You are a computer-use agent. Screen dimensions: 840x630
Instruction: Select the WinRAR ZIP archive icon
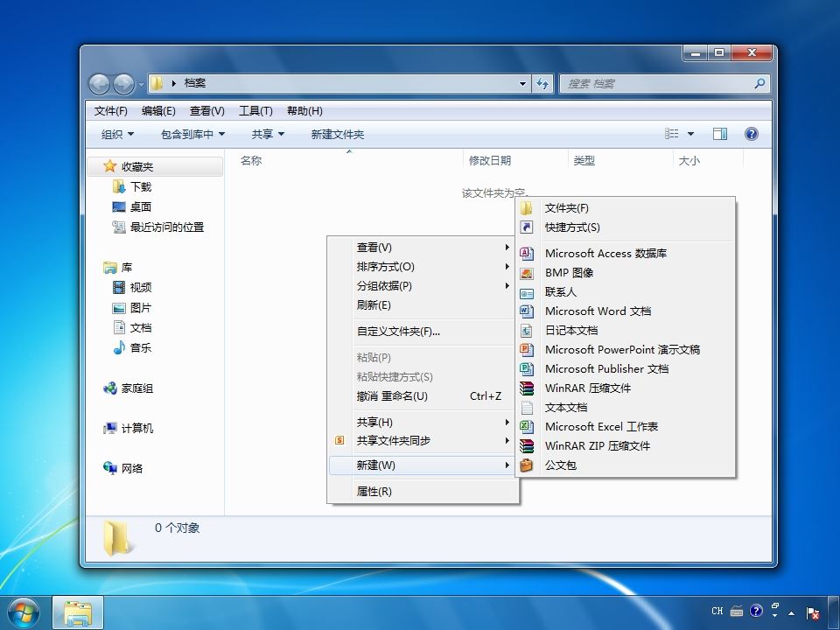click(x=527, y=446)
